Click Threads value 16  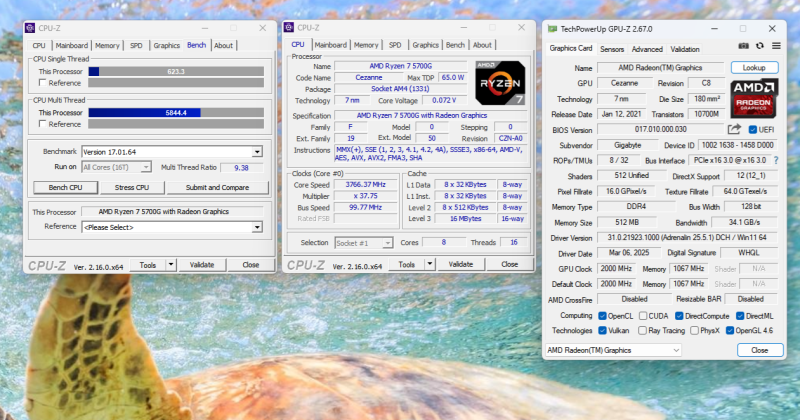pos(514,242)
